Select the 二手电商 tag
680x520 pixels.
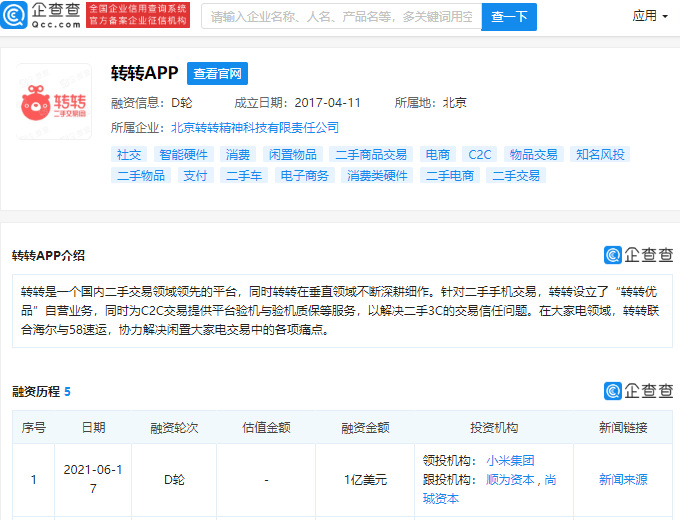(450, 176)
